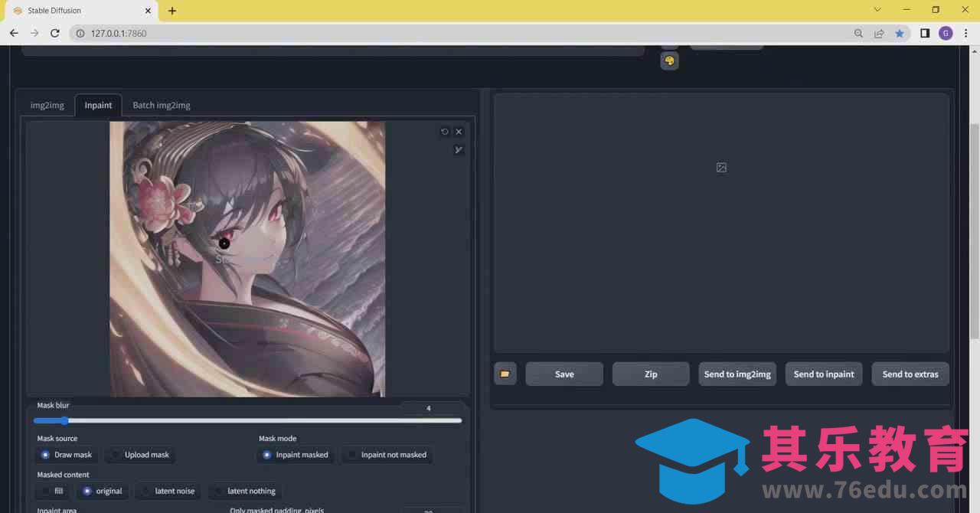The width and height of the screenshot is (980, 513).
Task: Click the undo icon on the inpaint canvas
Action: [x=445, y=132]
